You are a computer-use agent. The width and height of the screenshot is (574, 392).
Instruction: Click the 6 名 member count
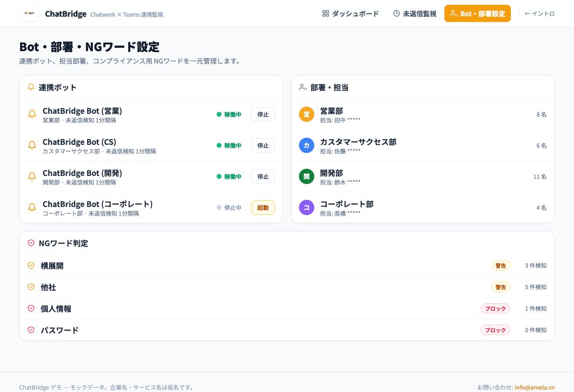coord(541,145)
